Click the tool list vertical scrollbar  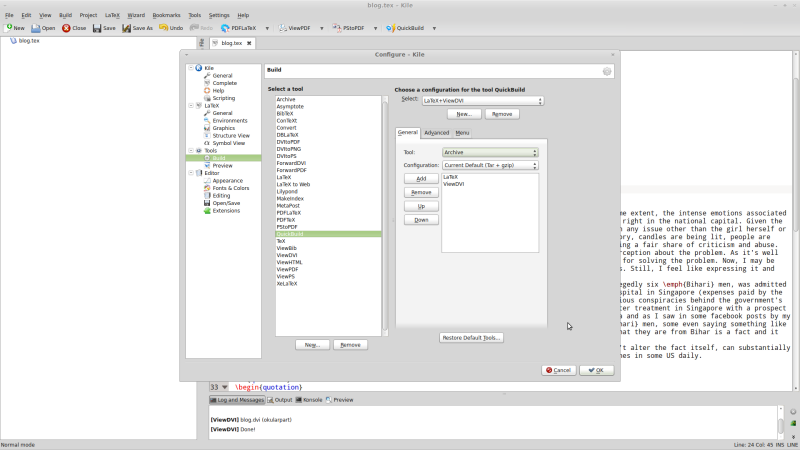(385, 214)
